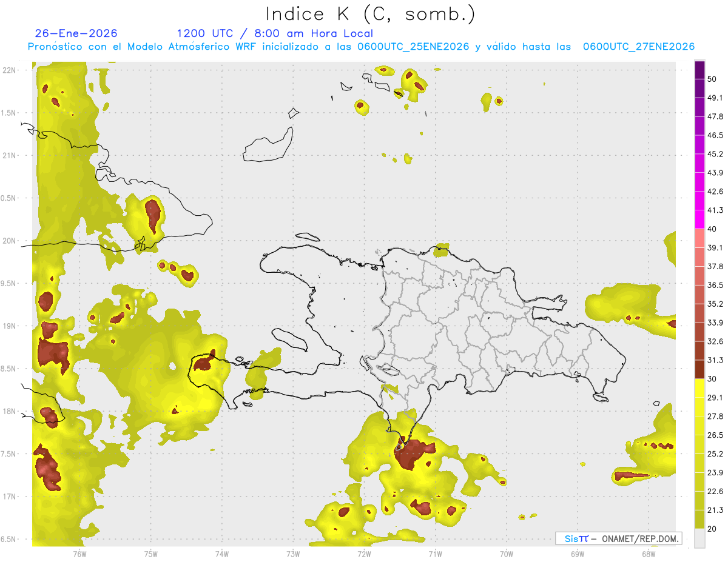
Task: Click the legend value "25.2"
Action: click(x=715, y=454)
